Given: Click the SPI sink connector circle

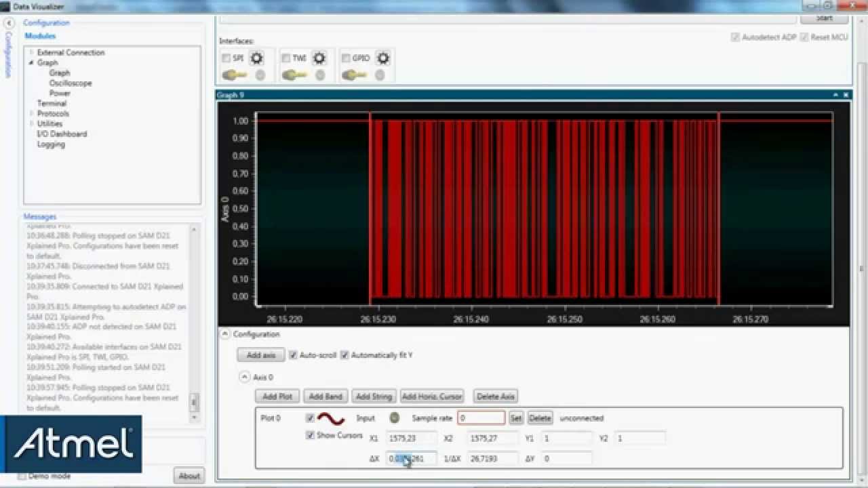Looking at the screenshot, I should [x=260, y=75].
